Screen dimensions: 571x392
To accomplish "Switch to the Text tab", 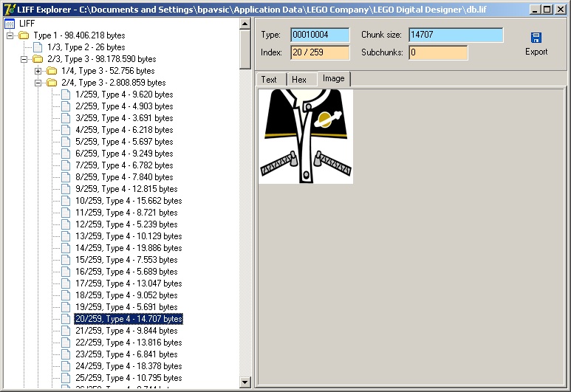I will point(269,80).
